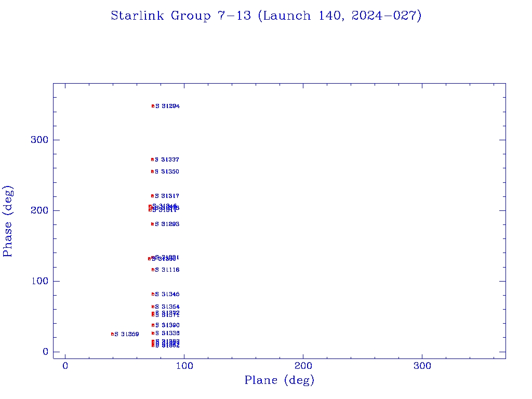532x399 pixels.
Task: Click the satellite label "S 31293"
Action: pos(167,224)
